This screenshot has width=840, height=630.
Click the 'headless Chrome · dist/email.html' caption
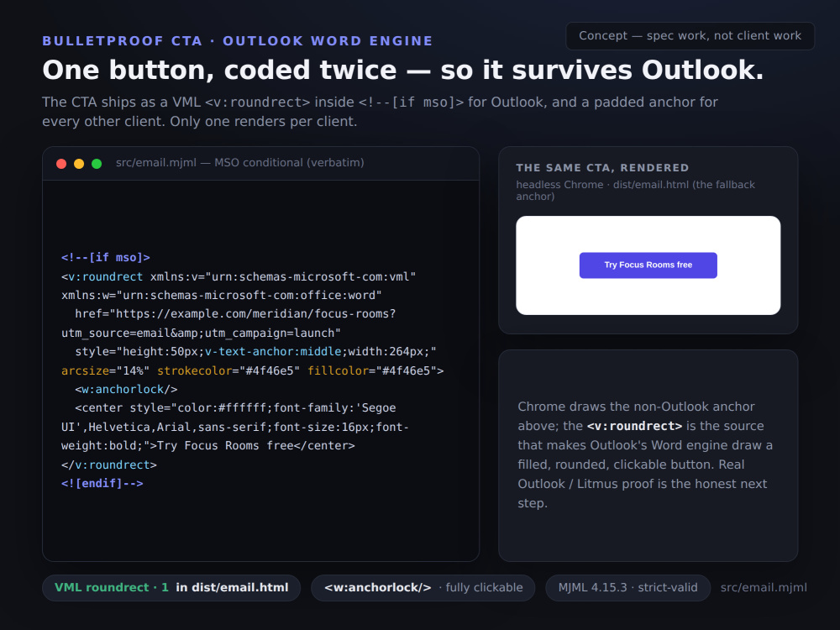click(x=635, y=190)
